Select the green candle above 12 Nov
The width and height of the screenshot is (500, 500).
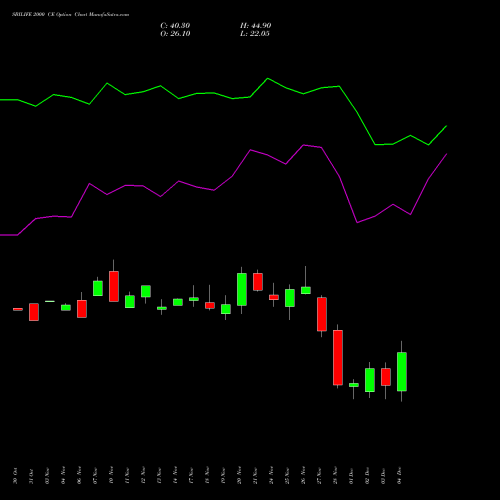click(146, 291)
